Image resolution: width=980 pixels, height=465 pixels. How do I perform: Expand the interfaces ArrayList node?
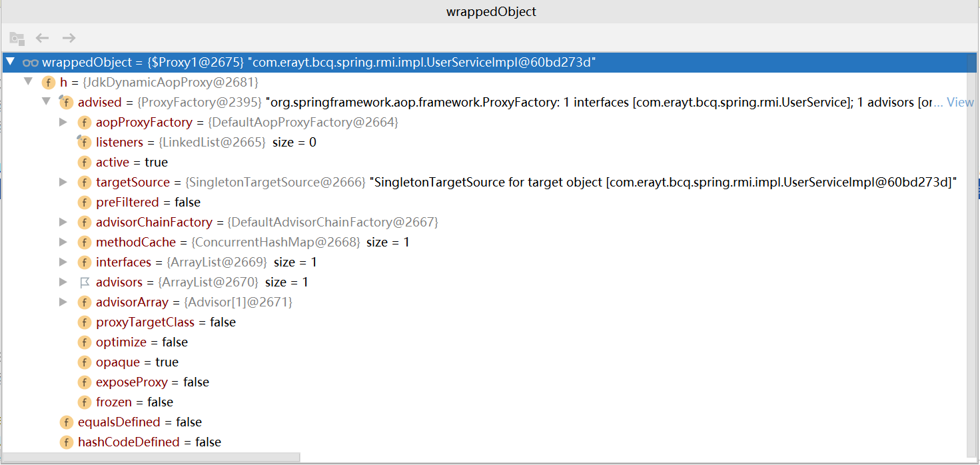pos(63,262)
